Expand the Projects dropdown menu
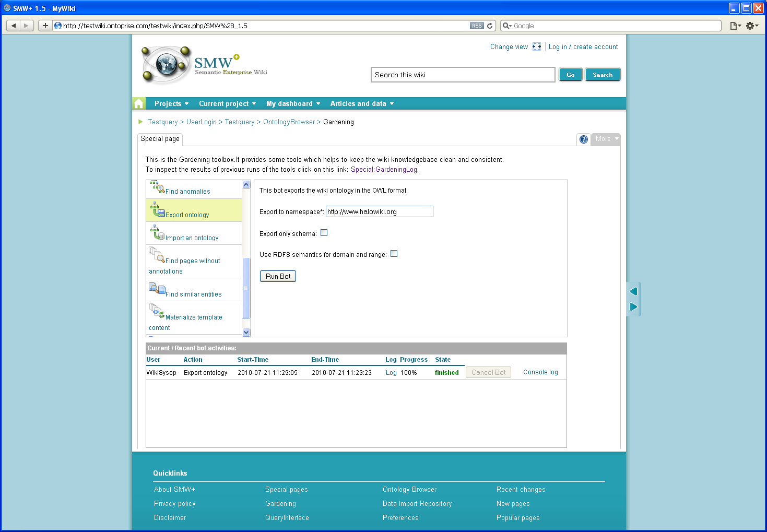 [x=171, y=104]
